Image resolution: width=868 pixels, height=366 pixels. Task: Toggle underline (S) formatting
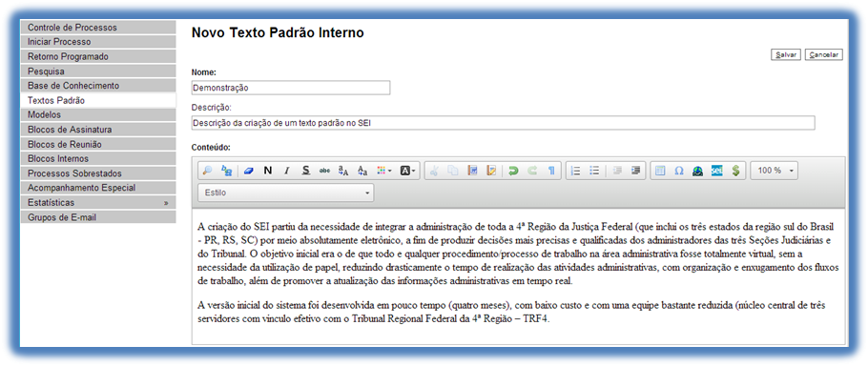tap(305, 171)
